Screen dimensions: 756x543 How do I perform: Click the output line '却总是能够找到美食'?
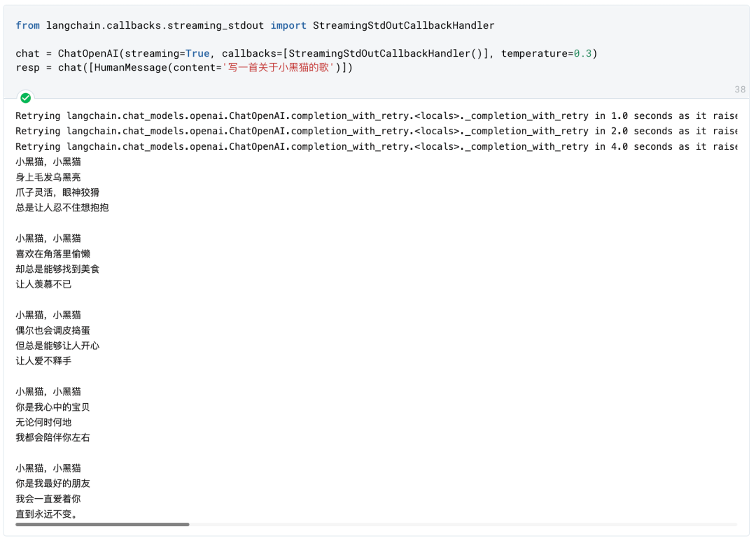tap(57, 269)
